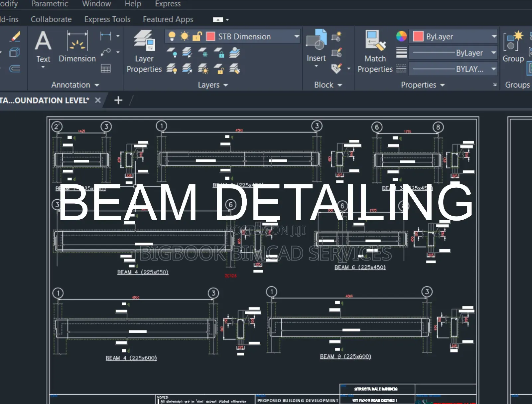Open the Insert block dropdown arrow
Viewport: 532px width, 404px height.
coord(316,66)
